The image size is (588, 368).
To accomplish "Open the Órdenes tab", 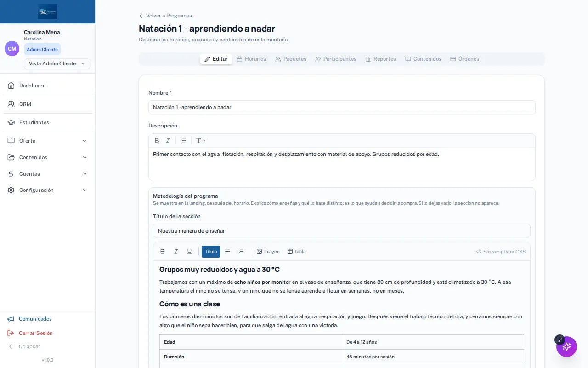I will coord(464,59).
